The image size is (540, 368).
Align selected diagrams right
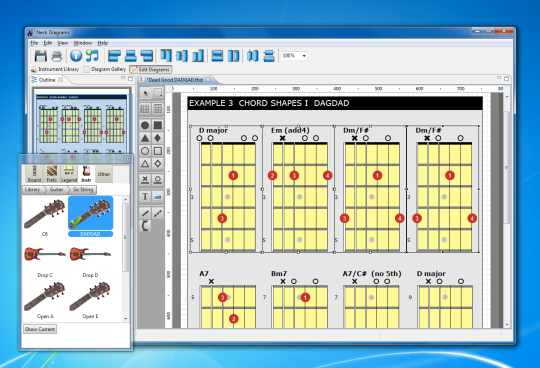[x=147, y=55]
